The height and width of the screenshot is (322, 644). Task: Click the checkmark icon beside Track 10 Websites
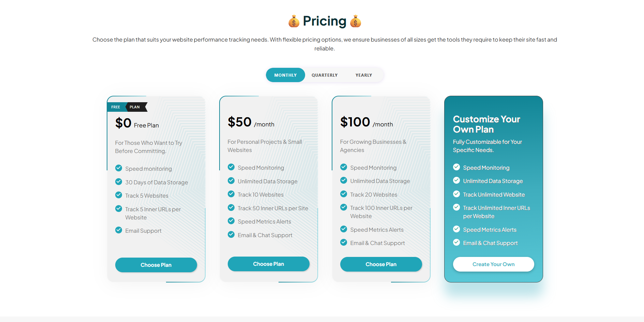click(231, 194)
